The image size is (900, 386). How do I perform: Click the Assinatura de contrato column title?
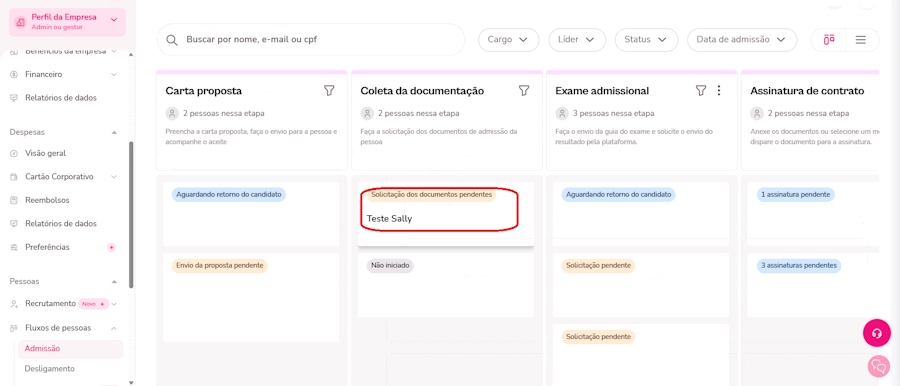(x=807, y=91)
